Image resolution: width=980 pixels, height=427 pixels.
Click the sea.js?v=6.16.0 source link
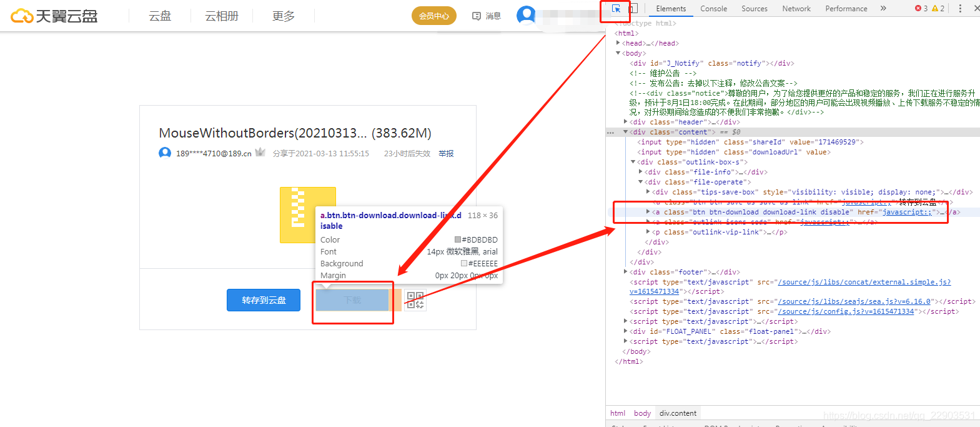pos(854,301)
